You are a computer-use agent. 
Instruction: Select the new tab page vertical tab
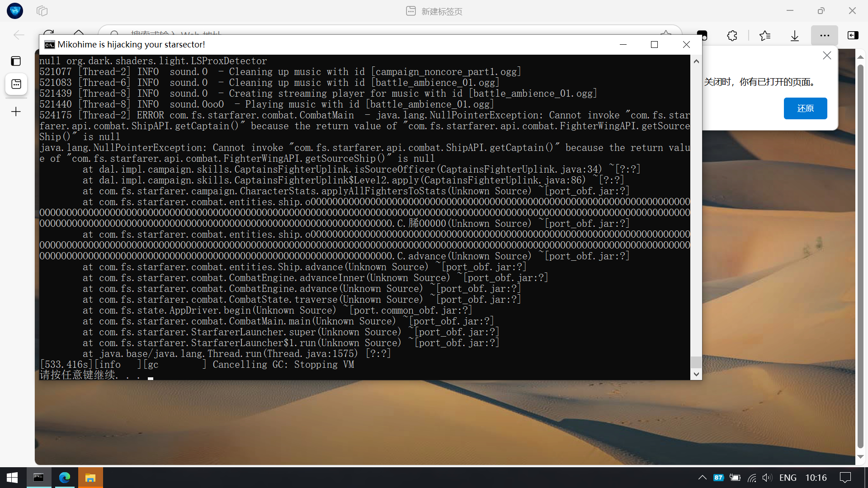click(x=16, y=84)
